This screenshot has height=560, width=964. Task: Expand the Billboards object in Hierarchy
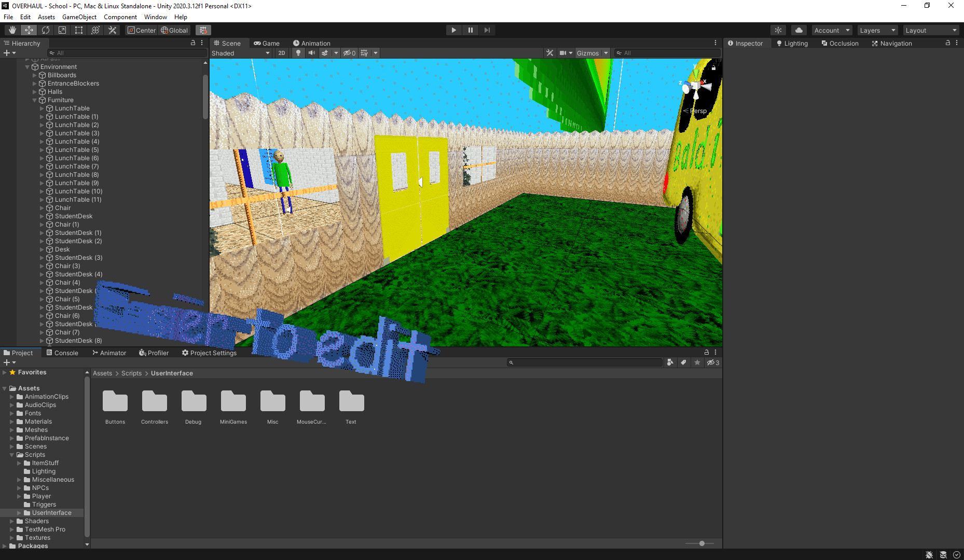coord(35,75)
